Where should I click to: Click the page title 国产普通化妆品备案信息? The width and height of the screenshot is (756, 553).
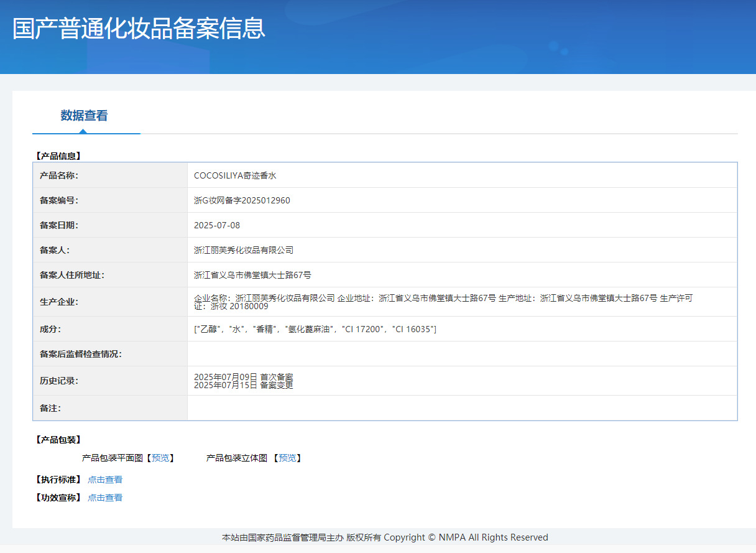139,29
